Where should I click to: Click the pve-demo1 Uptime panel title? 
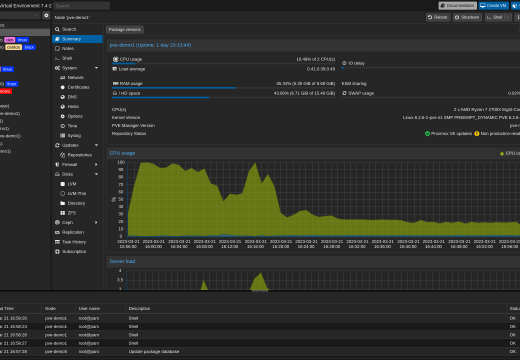[x=150, y=45]
